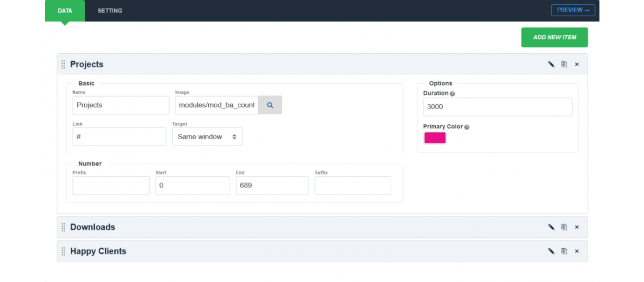Screen dimensions: 644x282
Task: Duplicate the Downloads item
Action: [564, 227]
